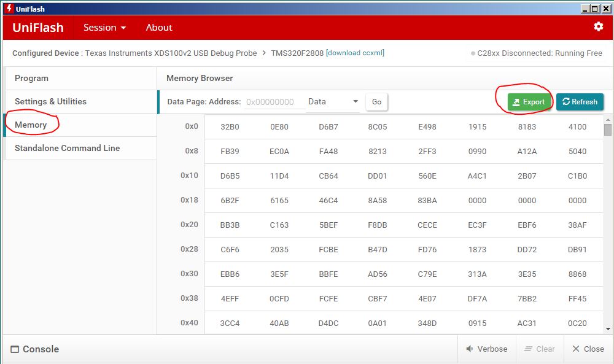614x364 pixels.
Task: Select memory cell EBB6
Action: (230, 274)
